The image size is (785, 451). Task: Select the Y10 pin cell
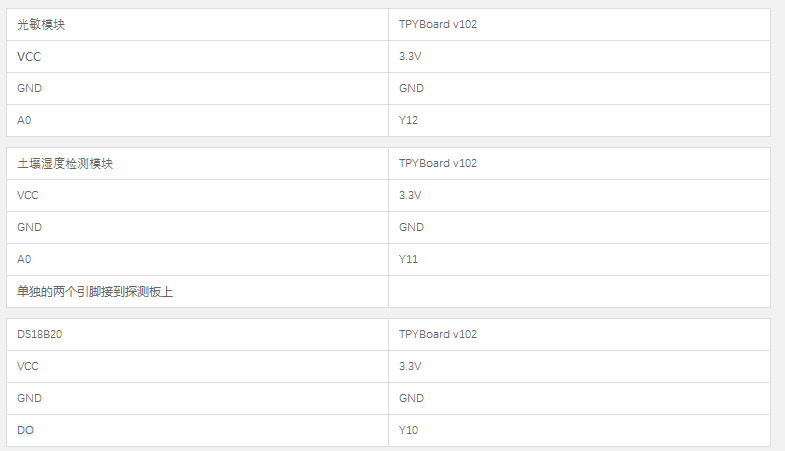579,430
